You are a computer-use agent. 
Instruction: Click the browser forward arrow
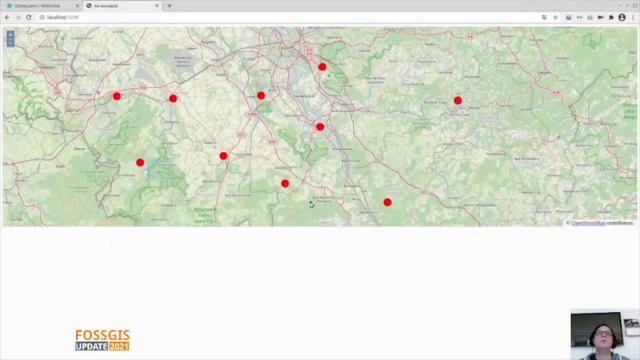18,18
